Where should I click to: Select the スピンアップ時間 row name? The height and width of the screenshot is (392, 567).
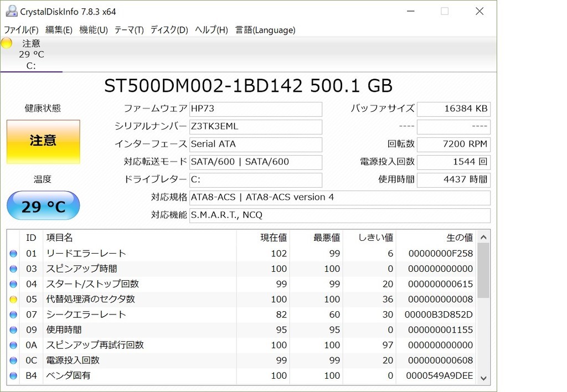pos(82,269)
